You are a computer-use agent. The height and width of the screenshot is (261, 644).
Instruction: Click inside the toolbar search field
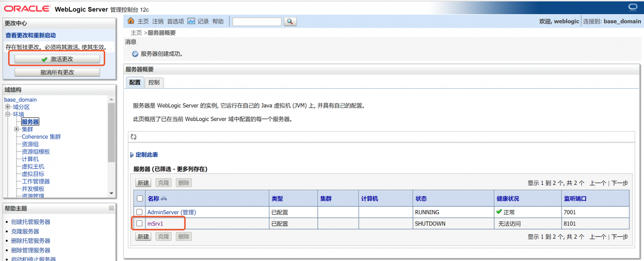(x=257, y=22)
